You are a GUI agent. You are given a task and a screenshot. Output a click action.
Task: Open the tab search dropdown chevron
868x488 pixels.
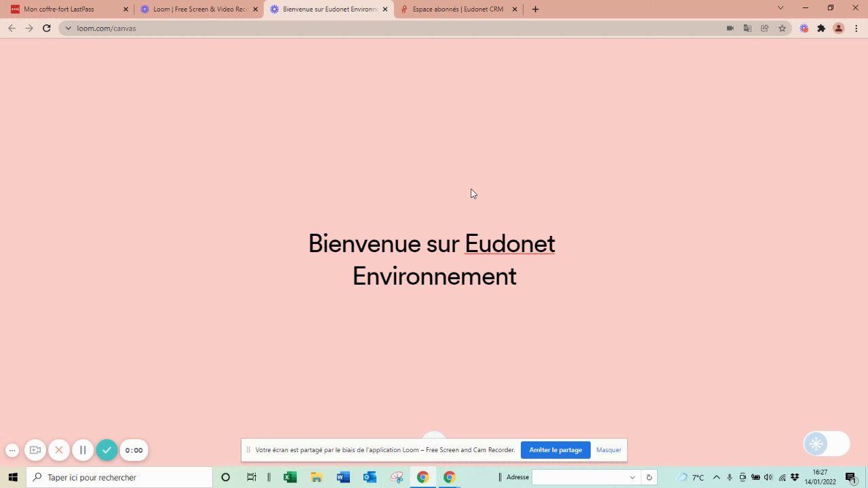780,8
